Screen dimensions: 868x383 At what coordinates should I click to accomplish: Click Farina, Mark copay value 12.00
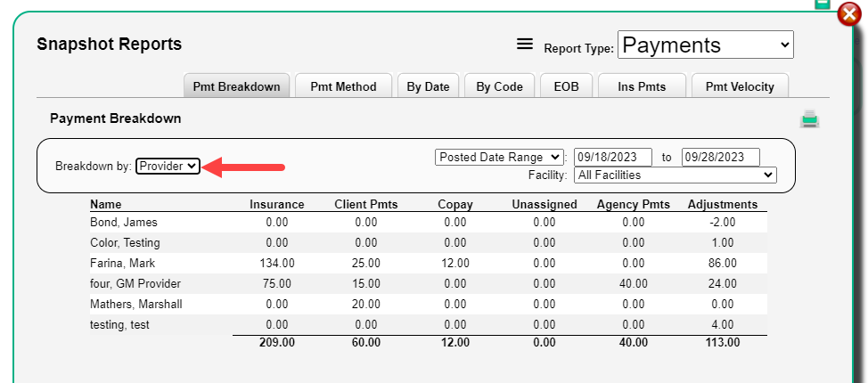455,264
